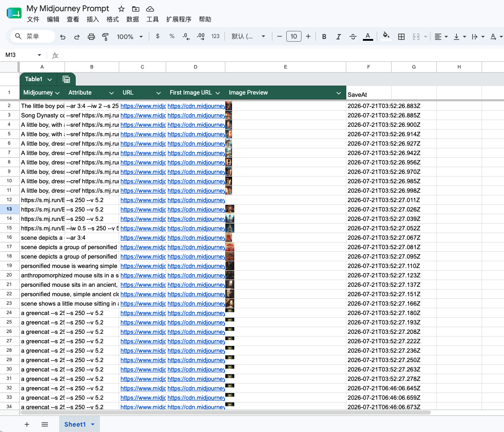Click the print icon
Viewport: 504px width, 432px height.
(91, 37)
